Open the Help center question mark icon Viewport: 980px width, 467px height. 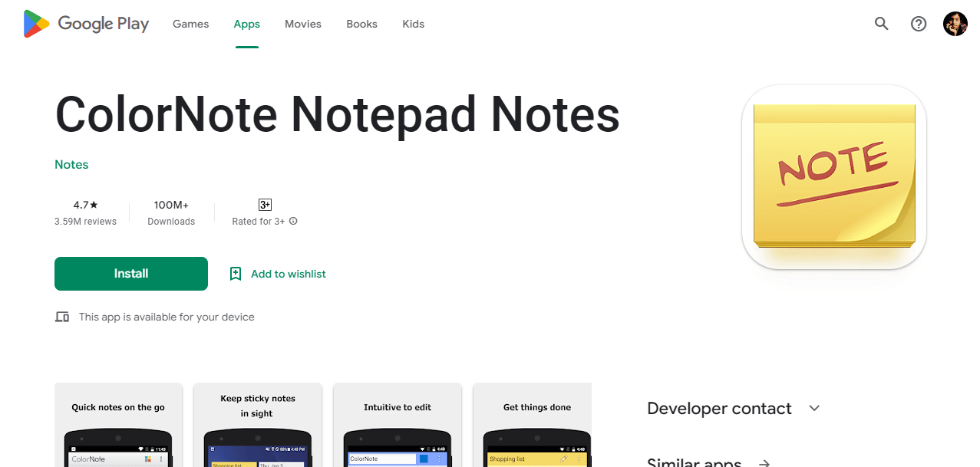click(919, 24)
